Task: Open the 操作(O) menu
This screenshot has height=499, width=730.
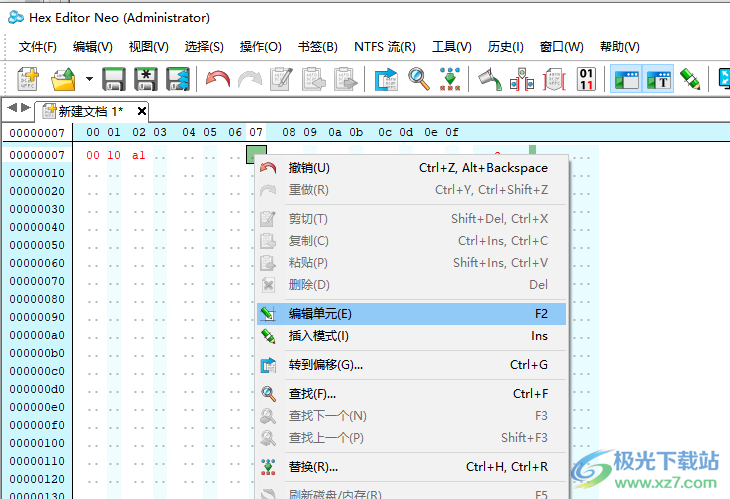Action: tap(261, 47)
